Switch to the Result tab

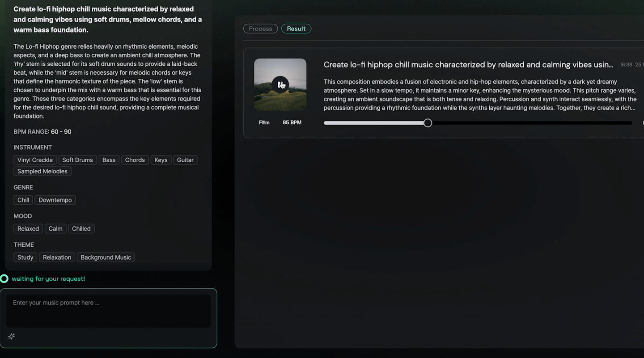pos(296,29)
